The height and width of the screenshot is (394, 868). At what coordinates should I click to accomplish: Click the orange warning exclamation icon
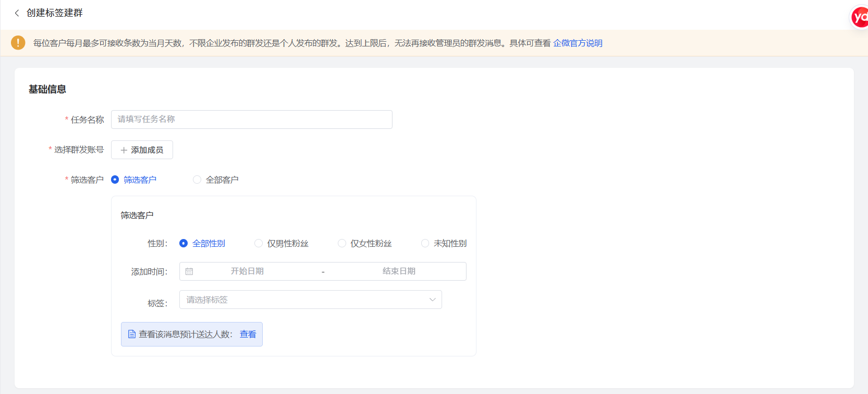18,43
